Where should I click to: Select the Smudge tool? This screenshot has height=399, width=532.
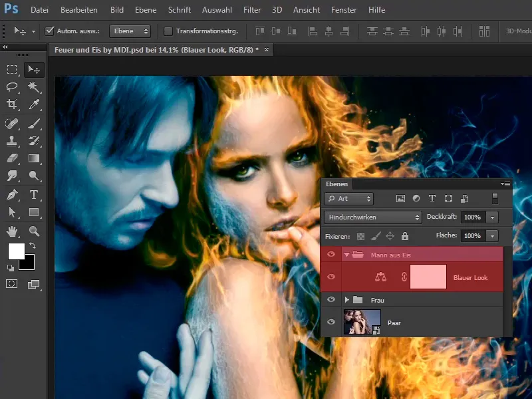pyautogui.click(x=12, y=176)
